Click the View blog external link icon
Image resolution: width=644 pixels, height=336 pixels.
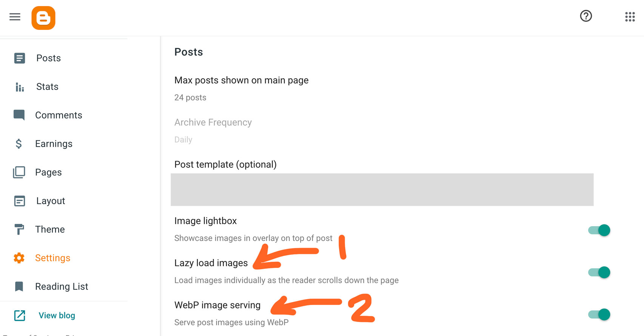[20, 315]
